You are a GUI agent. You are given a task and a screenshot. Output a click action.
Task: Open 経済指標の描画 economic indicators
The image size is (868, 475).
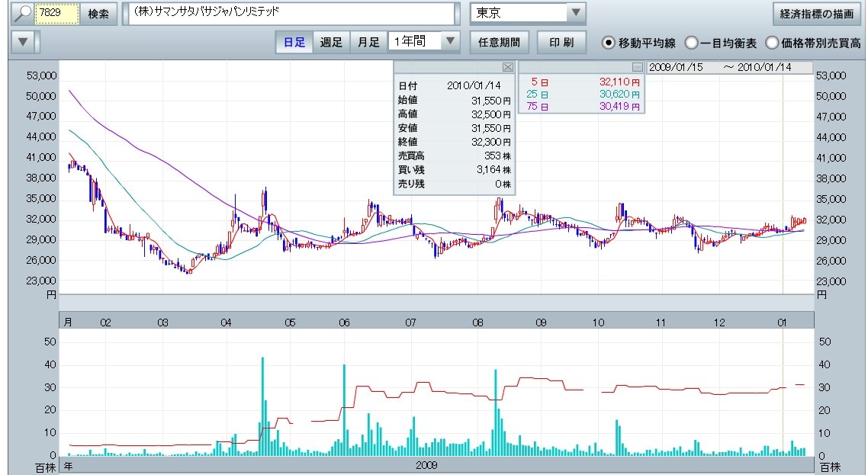tap(817, 14)
